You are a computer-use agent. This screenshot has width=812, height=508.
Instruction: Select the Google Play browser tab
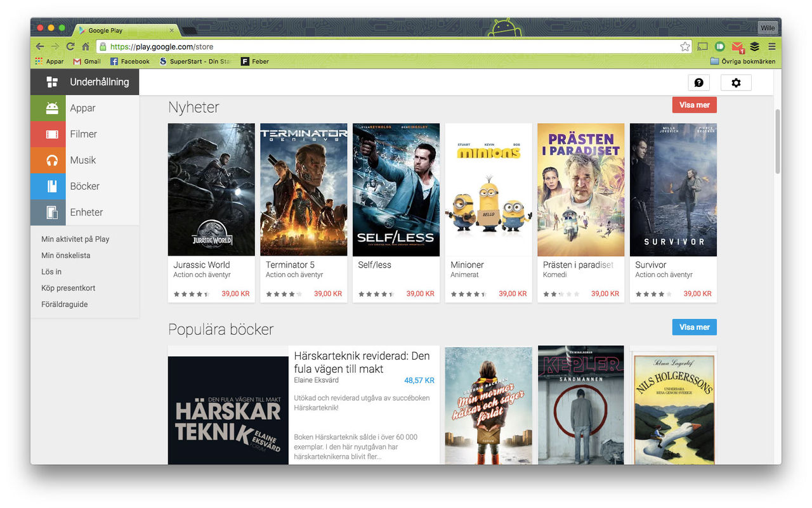127,30
